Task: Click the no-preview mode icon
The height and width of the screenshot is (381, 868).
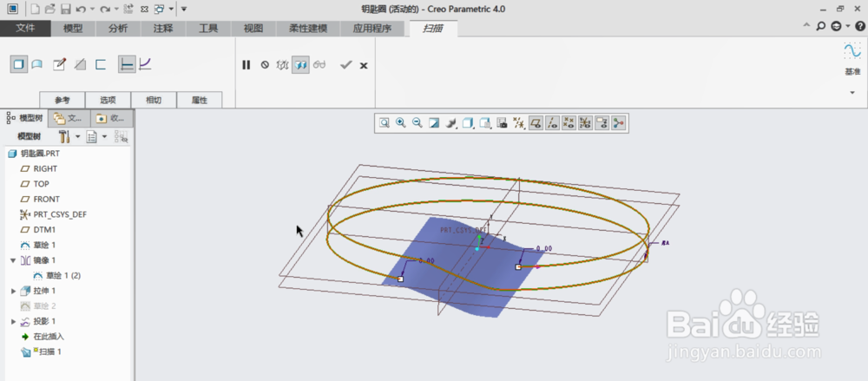Action: [265, 65]
